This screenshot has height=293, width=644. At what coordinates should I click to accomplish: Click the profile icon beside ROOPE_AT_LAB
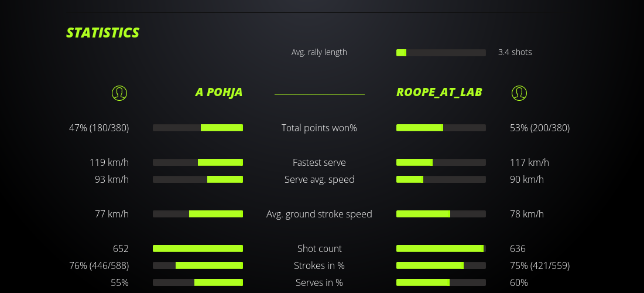pos(519,93)
